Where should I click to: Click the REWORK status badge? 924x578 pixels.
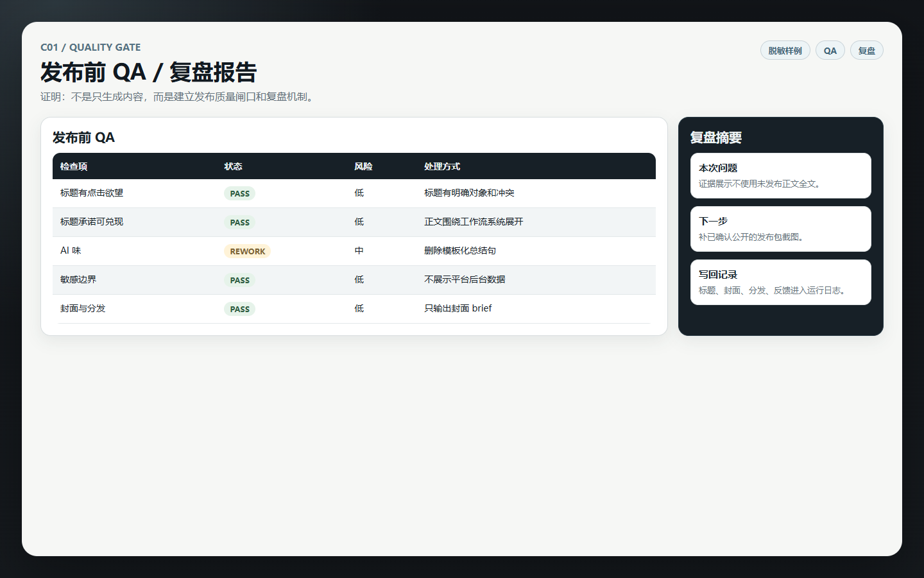pyautogui.click(x=247, y=251)
